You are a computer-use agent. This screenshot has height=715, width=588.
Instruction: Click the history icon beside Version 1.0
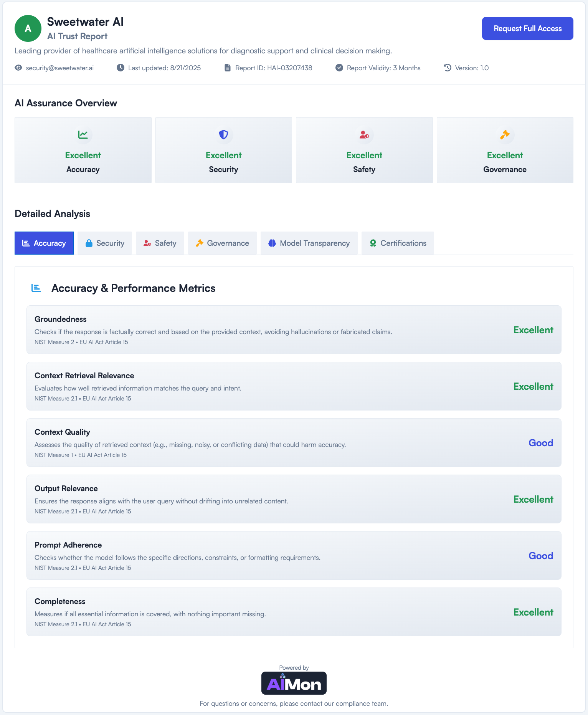[448, 68]
